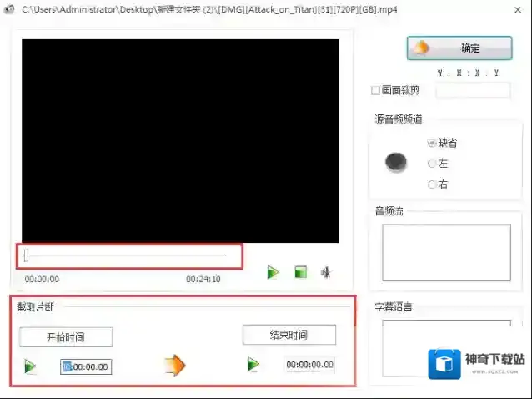Select the 右 audio channel option
Screen dimensions: 532x399
[x=432, y=184]
